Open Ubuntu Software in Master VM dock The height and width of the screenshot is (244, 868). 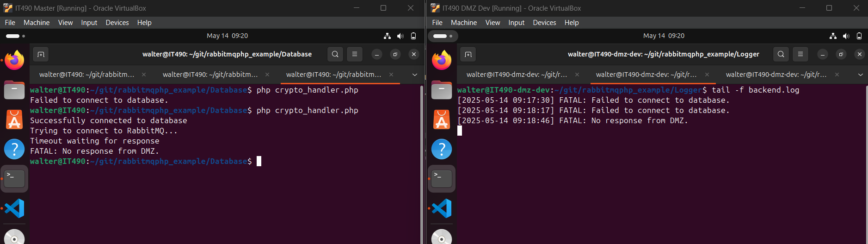(x=14, y=120)
